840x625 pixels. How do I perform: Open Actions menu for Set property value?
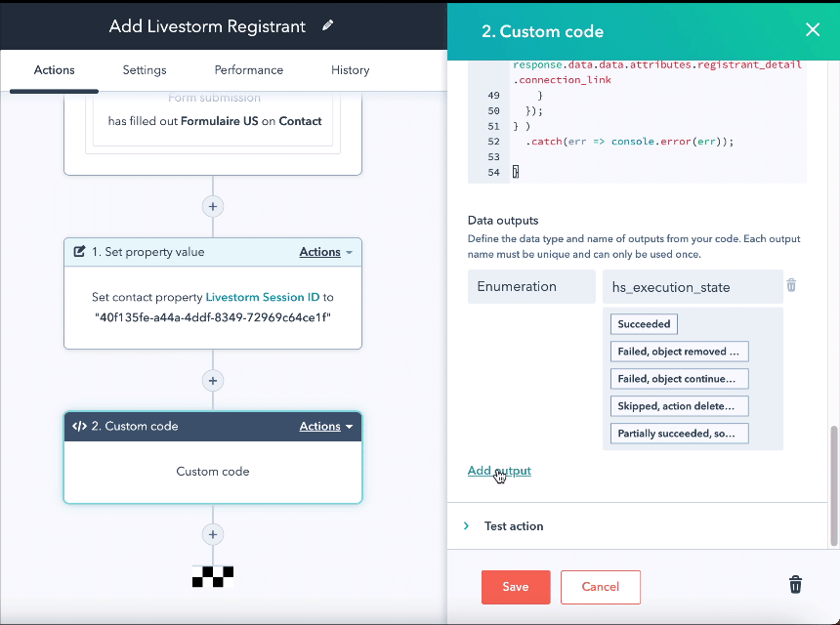pyautogui.click(x=325, y=252)
